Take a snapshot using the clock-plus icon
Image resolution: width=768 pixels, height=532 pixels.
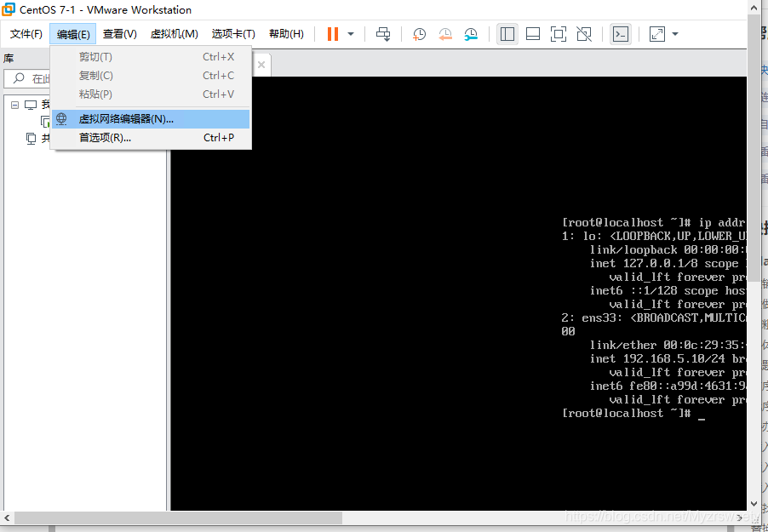tap(419, 34)
